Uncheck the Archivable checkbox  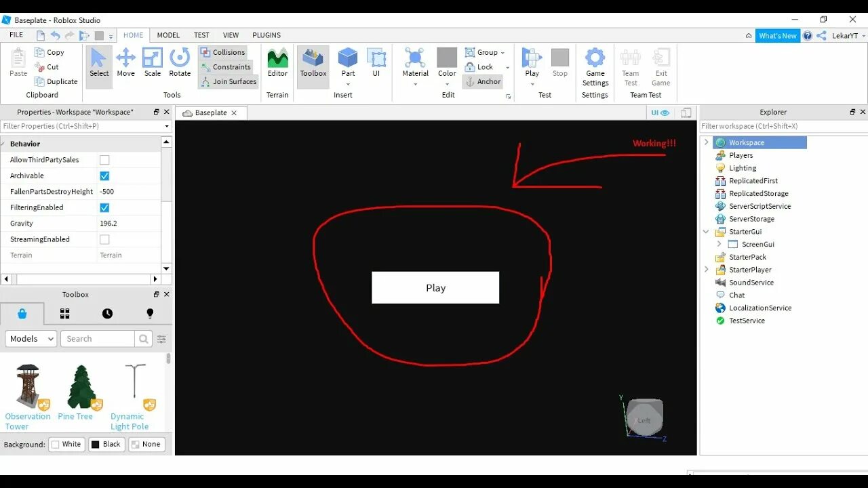pos(104,176)
